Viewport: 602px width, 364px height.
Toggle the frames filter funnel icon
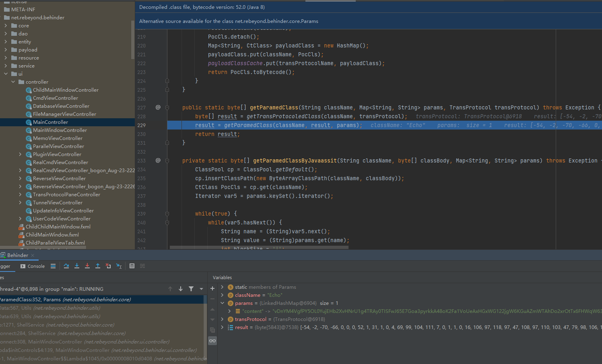tap(191, 289)
